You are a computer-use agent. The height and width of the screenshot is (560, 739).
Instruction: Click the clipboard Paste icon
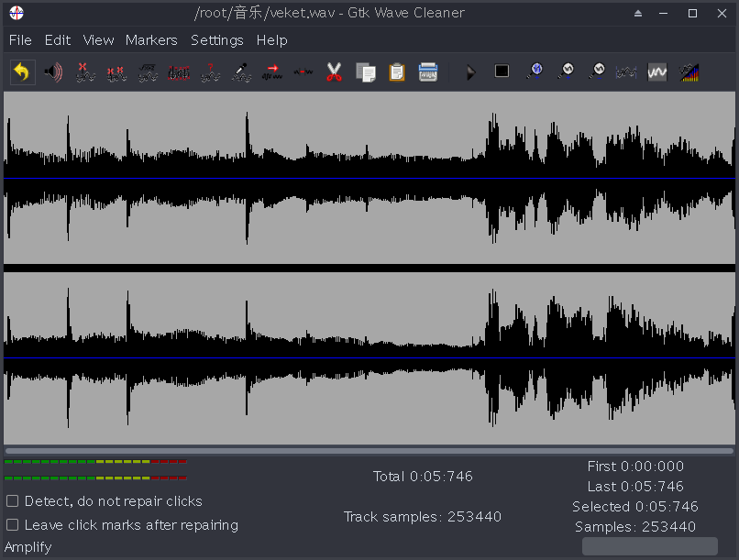pyautogui.click(x=397, y=72)
